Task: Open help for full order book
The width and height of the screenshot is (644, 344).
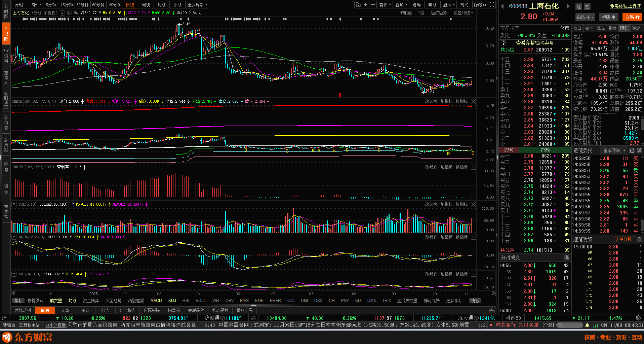Action: (503, 43)
